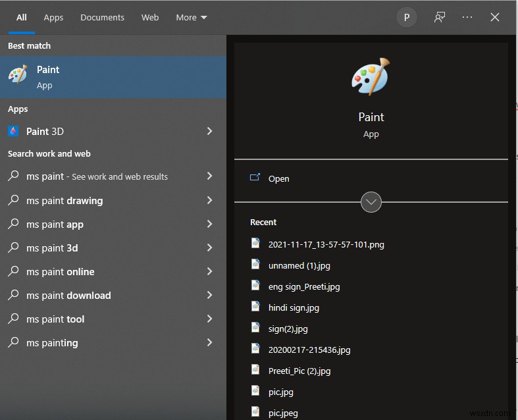Viewport: 518px width, 420px height.
Task: Expand the ms paint 3d arrow
Action: coord(209,248)
